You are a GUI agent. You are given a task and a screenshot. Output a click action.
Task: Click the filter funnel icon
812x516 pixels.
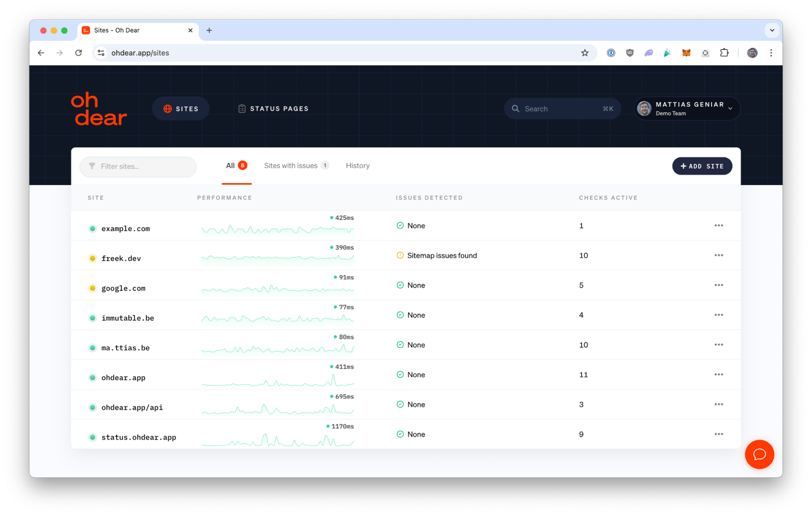92,166
